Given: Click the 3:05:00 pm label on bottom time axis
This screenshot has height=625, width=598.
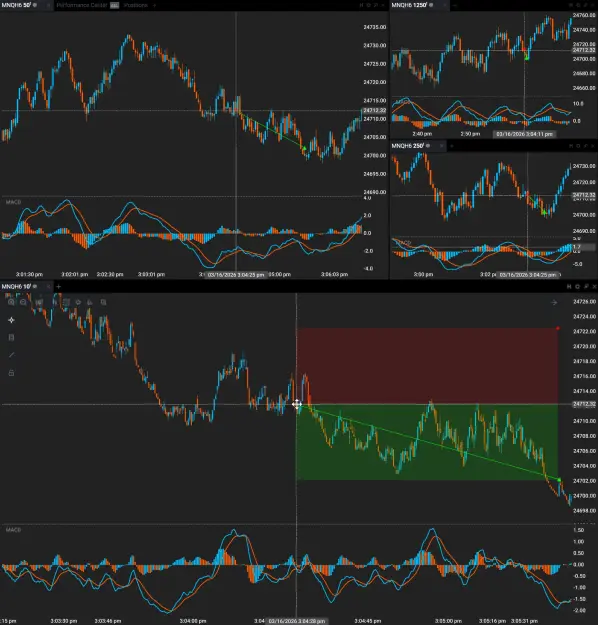Looking at the screenshot, I should point(448,621).
